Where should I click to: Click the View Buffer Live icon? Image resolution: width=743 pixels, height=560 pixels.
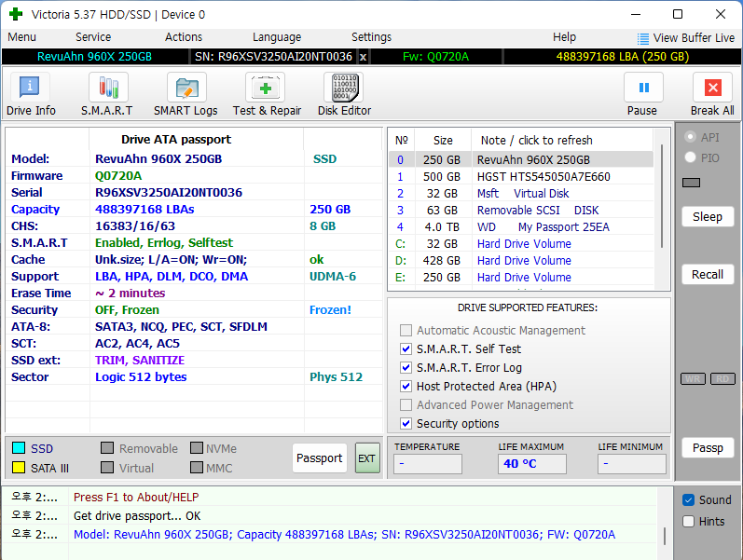642,38
